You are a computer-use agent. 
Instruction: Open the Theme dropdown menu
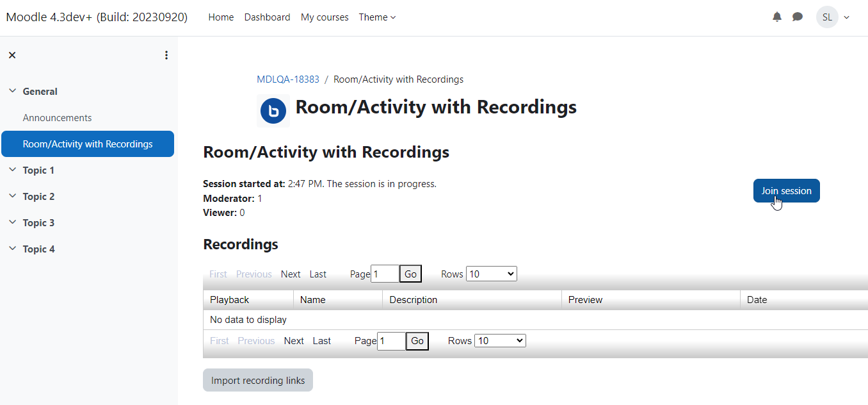tap(377, 17)
